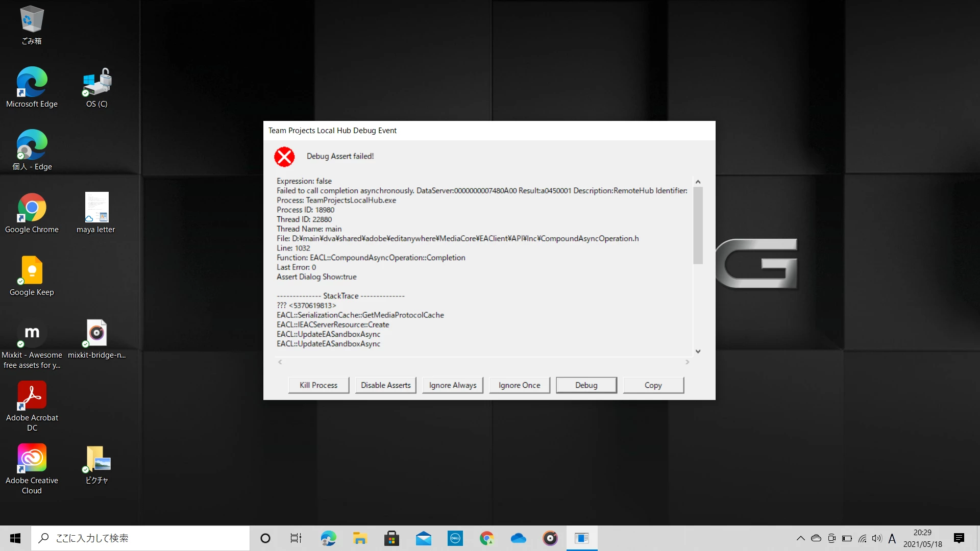Image resolution: width=980 pixels, height=551 pixels.
Task: Open the Action Center notifications
Action: pyautogui.click(x=959, y=538)
